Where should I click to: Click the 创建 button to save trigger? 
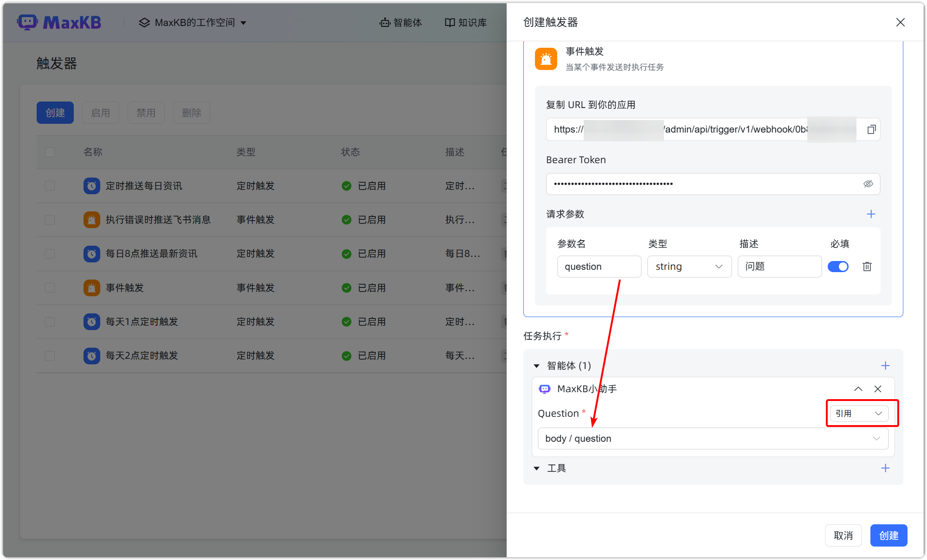coord(888,535)
